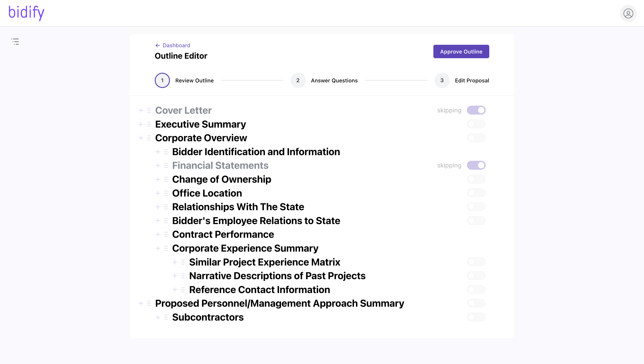Click the Approve Outline button

click(x=461, y=51)
